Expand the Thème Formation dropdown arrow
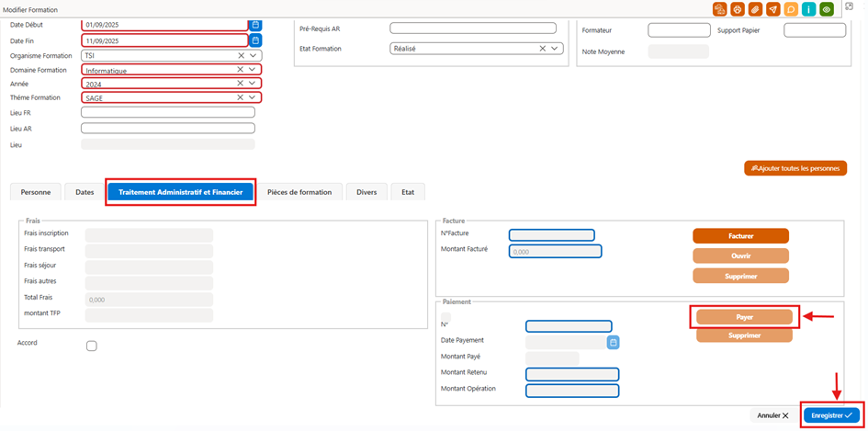This screenshot has width=868, height=431. pos(253,97)
